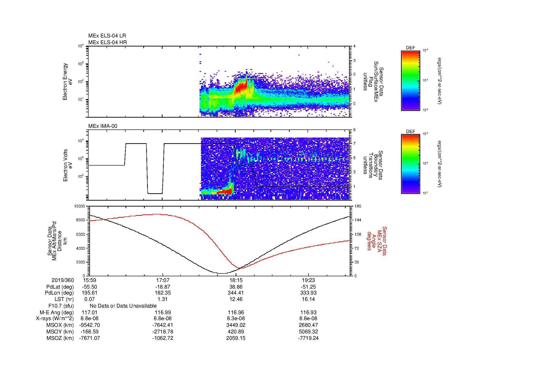Image resolution: width=555 pixels, height=392 pixels.
Task: Click PdLat value 38.86
Action: pyautogui.click(x=236, y=287)
